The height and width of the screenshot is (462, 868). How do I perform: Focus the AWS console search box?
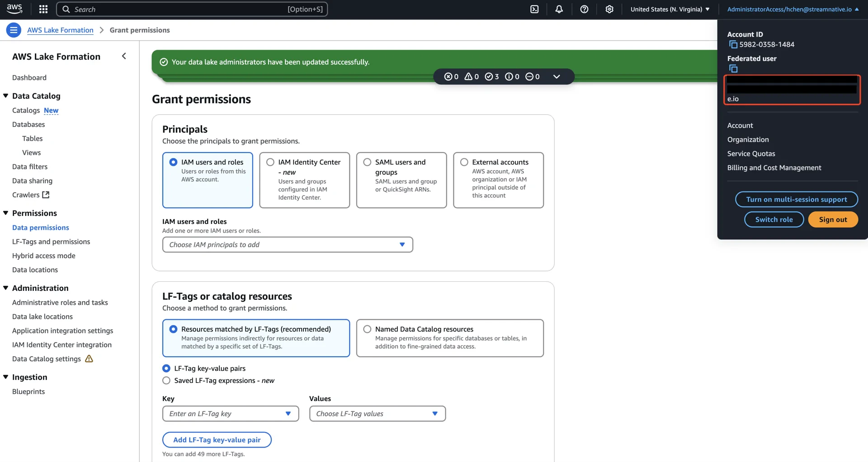tap(192, 9)
